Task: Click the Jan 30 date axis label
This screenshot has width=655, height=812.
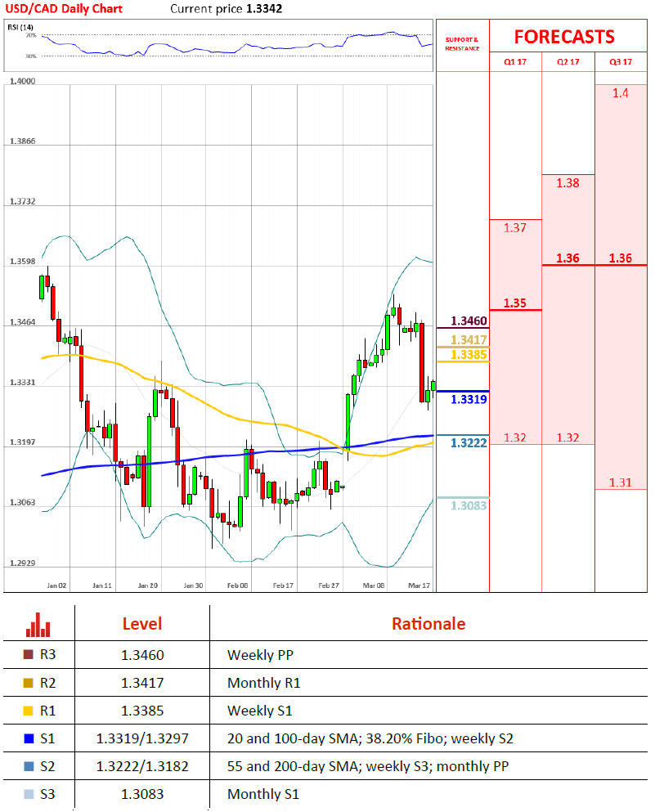Action: pos(193,585)
